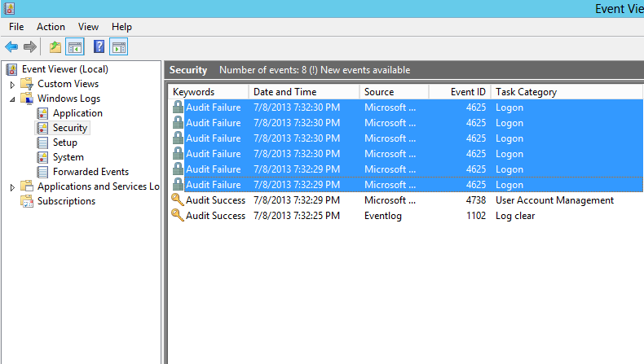Click the Security log icon in tree
The width and height of the screenshot is (644, 364).
coord(42,128)
